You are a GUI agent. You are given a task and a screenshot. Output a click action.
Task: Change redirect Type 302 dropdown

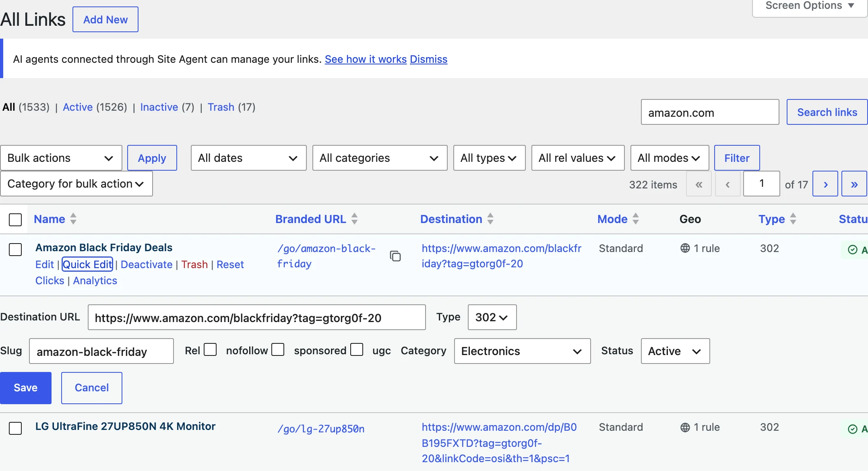pos(492,317)
